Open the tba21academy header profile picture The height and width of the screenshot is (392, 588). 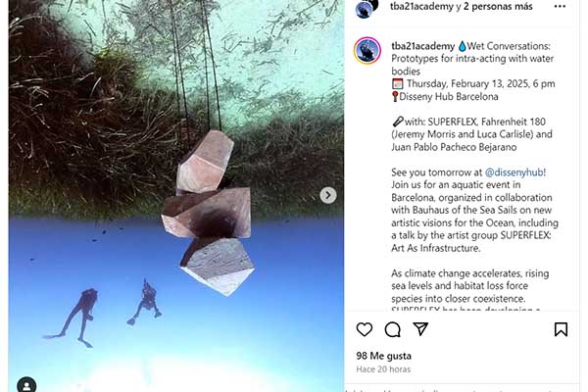(x=365, y=9)
